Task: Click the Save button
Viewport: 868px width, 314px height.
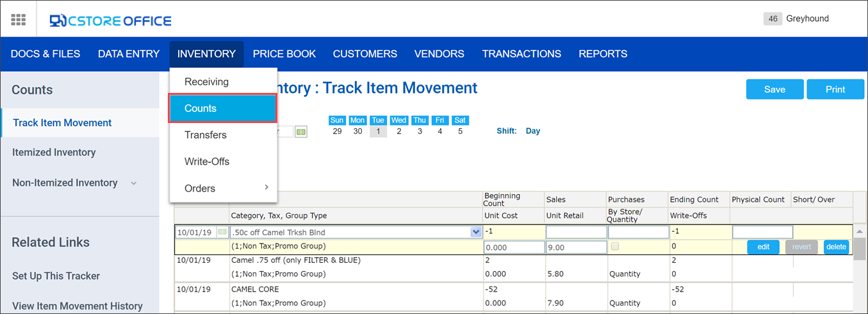Action: [x=774, y=90]
